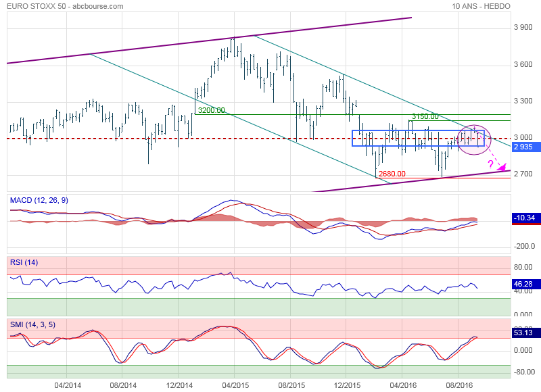
Task: Click the 'RSI (14)' indicator title
Action: [24, 262]
